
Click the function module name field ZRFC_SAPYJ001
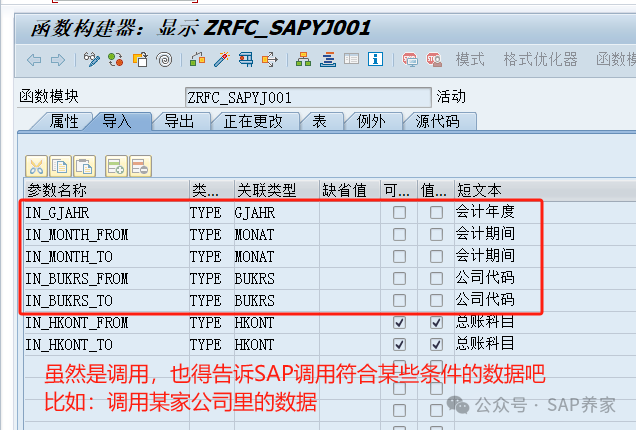coord(258,97)
